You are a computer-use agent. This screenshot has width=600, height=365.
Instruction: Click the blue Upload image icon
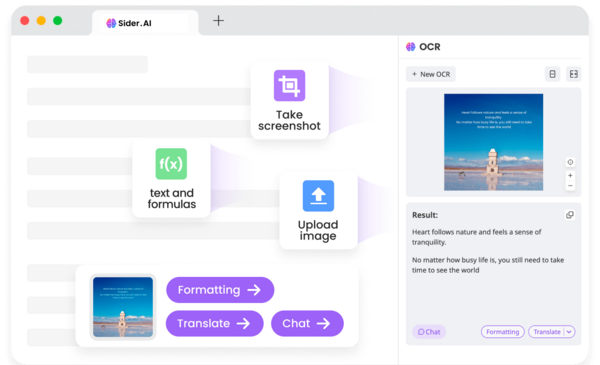318,196
